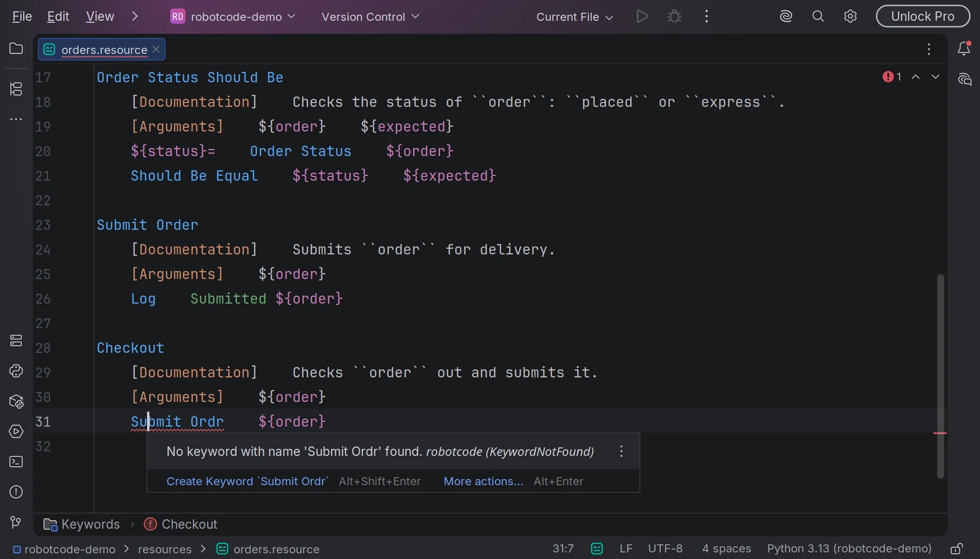Open the Services tool window icon

pyautogui.click(x=16, y=341)
